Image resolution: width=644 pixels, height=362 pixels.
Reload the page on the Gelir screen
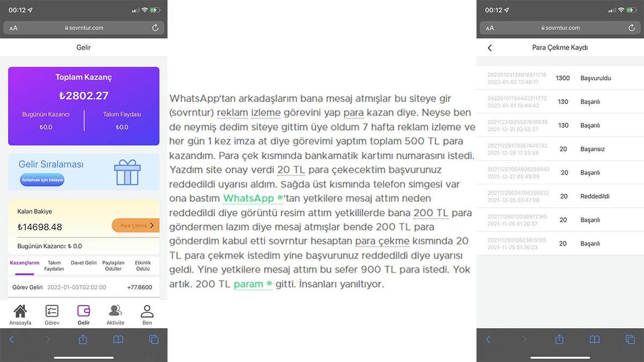coord(155,28)
